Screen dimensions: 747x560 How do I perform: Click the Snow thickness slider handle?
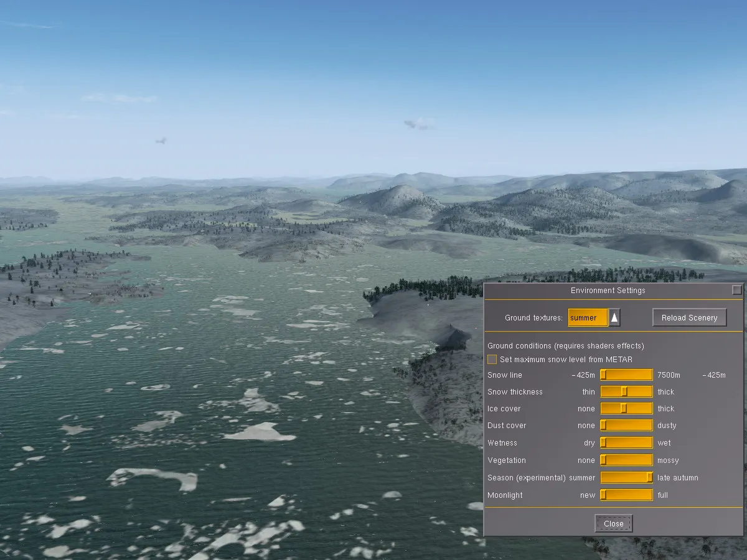coord(624,392)
